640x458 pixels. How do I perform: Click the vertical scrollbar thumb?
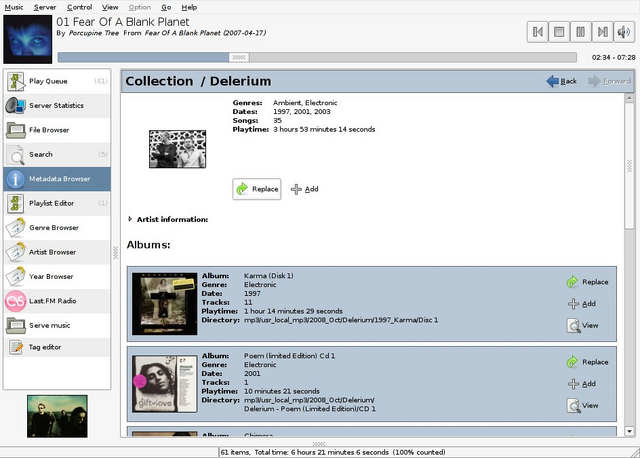629,166
